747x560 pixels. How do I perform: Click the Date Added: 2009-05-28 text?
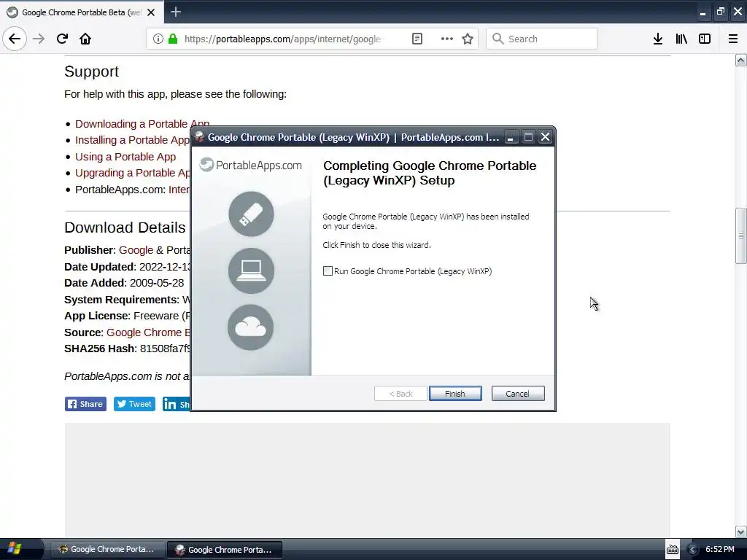tap(124, 283)
